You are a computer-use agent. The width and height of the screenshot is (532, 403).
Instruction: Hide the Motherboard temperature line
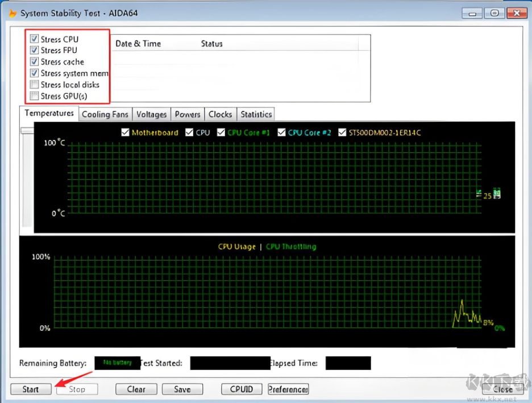coord(126,132)
